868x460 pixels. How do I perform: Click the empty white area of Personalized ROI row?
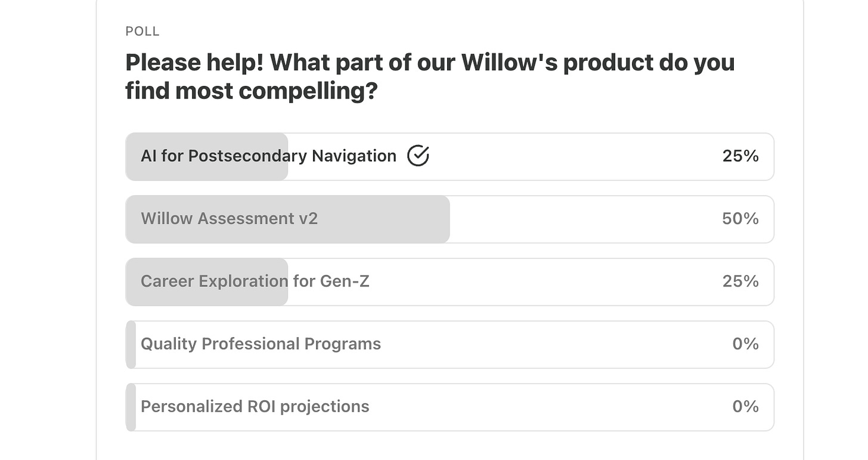[x=548, y=407]
